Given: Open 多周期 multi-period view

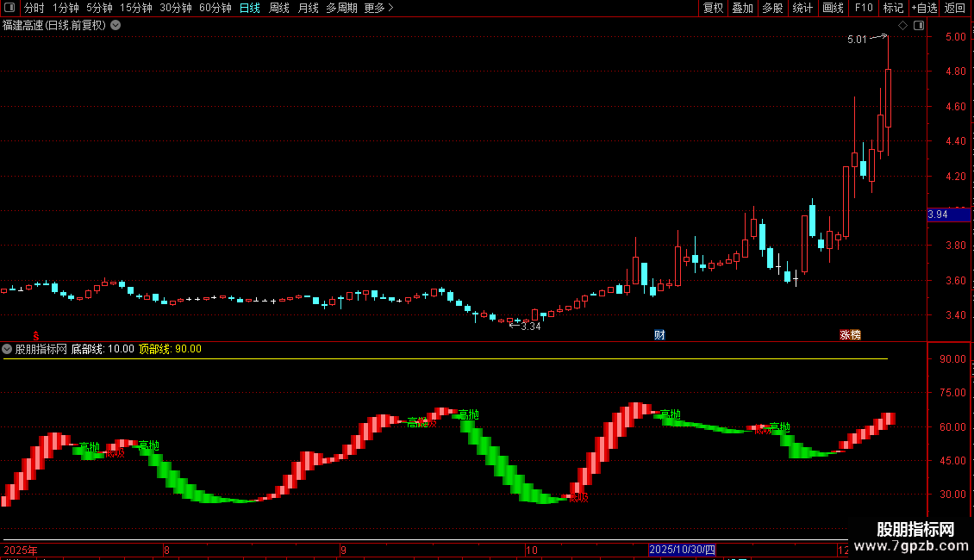Looking at the screenshot, I should coord(341,8).
